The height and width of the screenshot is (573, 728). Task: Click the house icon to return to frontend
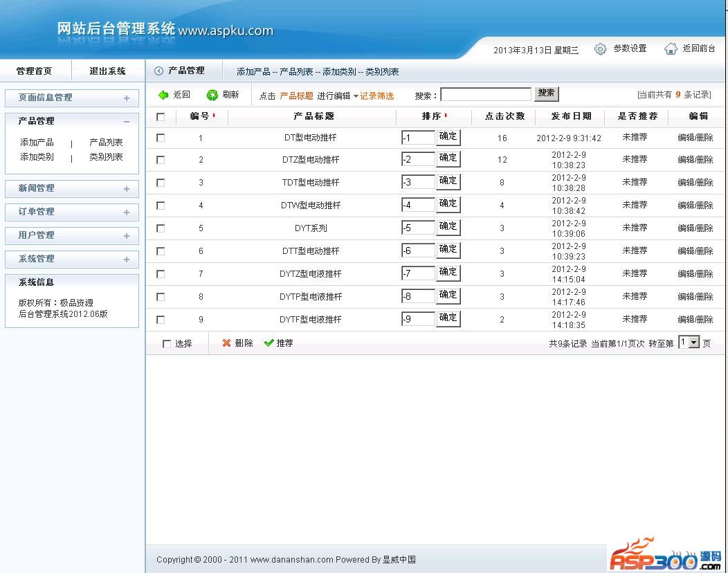click(x=671, y=49)
